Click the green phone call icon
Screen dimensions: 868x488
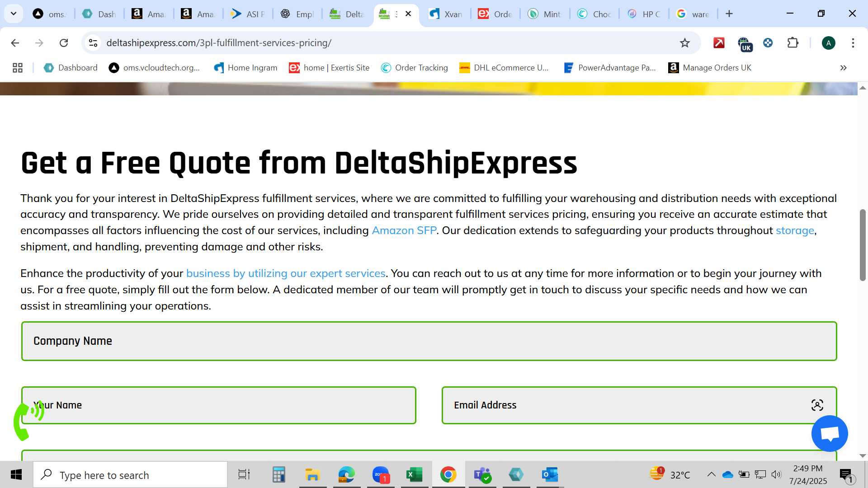point(28,420)
